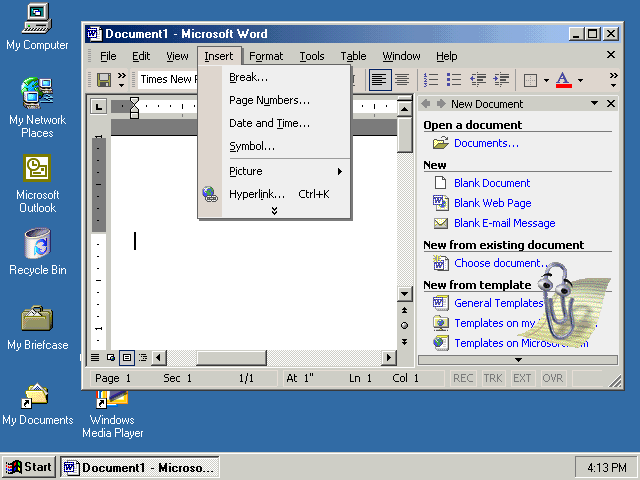
Task: Choose Hyperlink menu entry
Action: (x=274, y=194)
